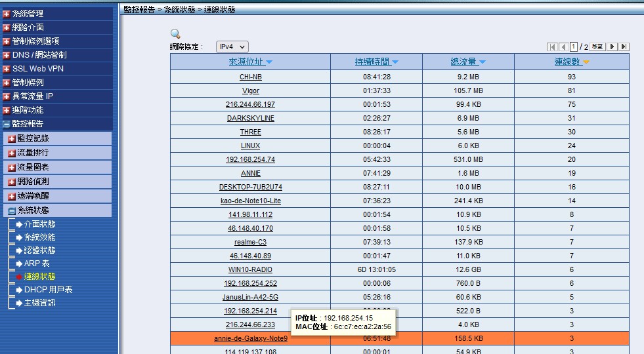Open the DHCP 用戶表 page
Image resolution: width=644 pixels, height=354 pixels.
click(x=48, y=290)
